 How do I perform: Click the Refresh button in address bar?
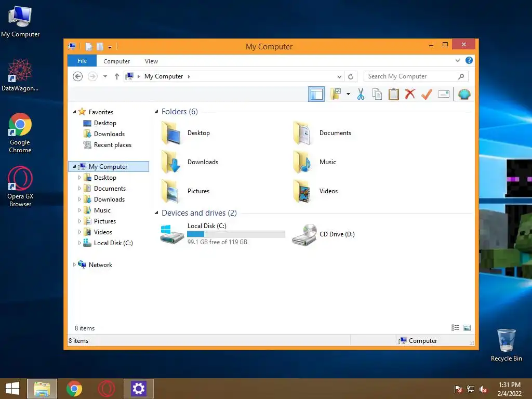pos(351,77)
